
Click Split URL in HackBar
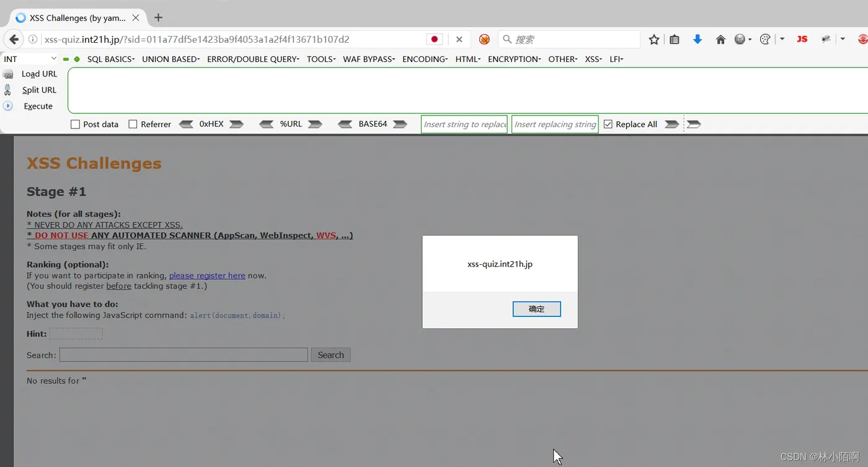click(x=39, y=90)
